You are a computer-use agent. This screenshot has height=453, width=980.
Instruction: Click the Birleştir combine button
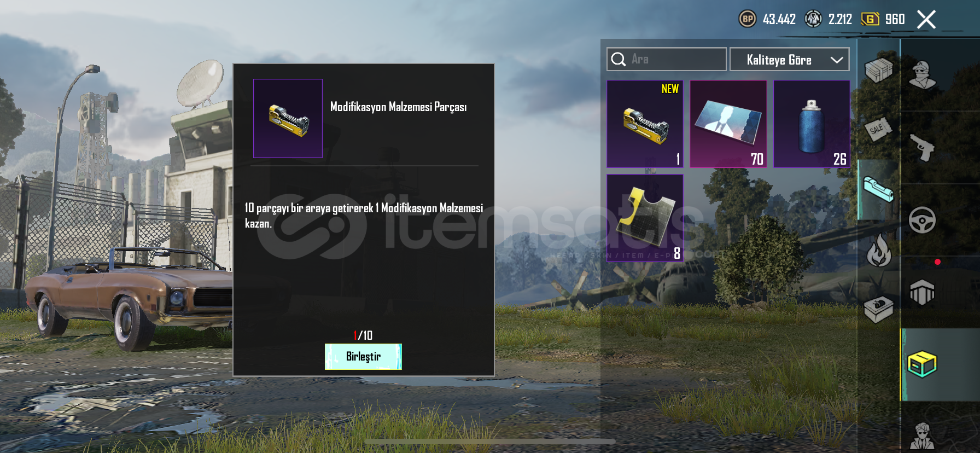(363, 357)
